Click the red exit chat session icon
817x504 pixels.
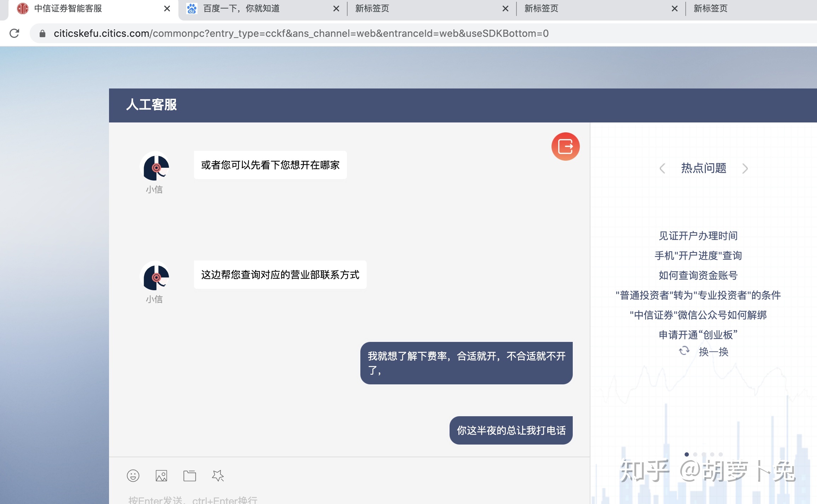point(565,147)
